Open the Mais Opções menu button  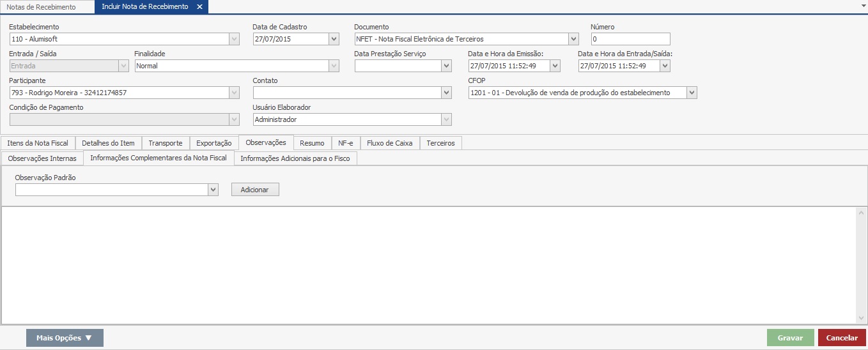coord(65,338)
